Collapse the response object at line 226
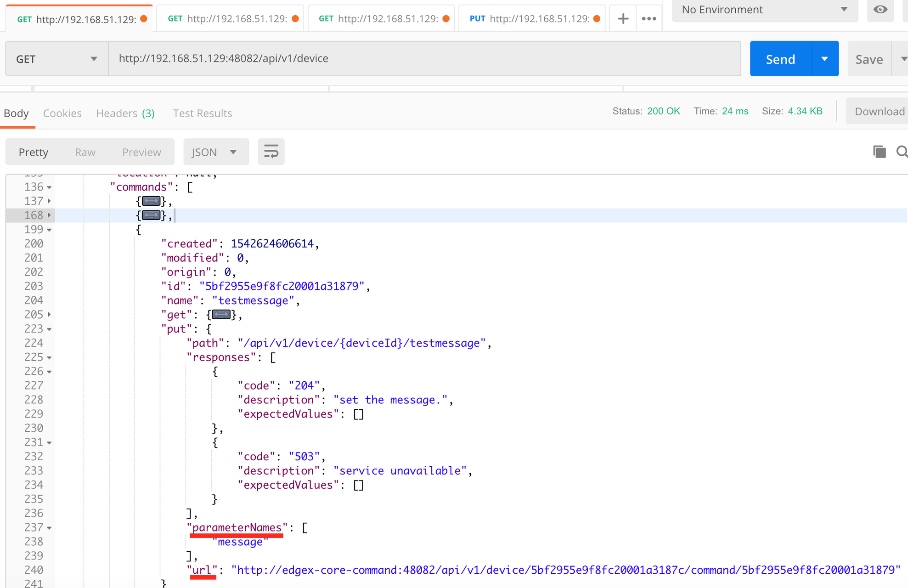Image resolution: width=908 pixels, height=588 pixels. point(49,372)
